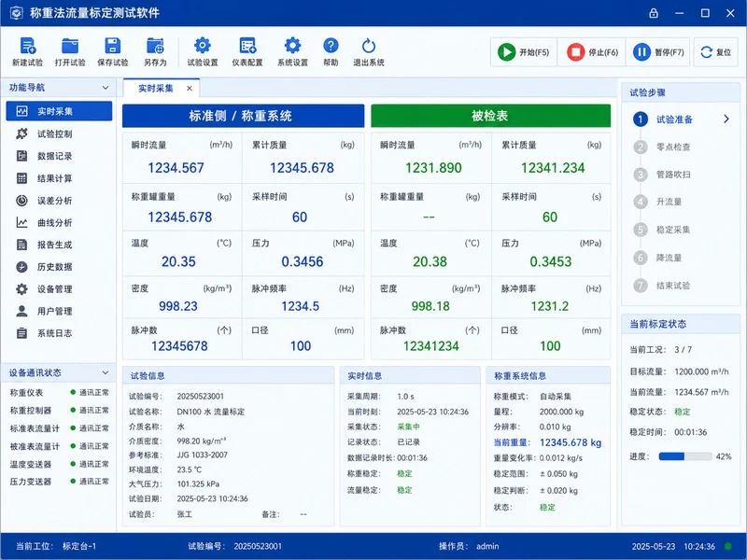Open 曲线分析 navigation icon
Screen dimensions: 747x560
tap(21, 222)
